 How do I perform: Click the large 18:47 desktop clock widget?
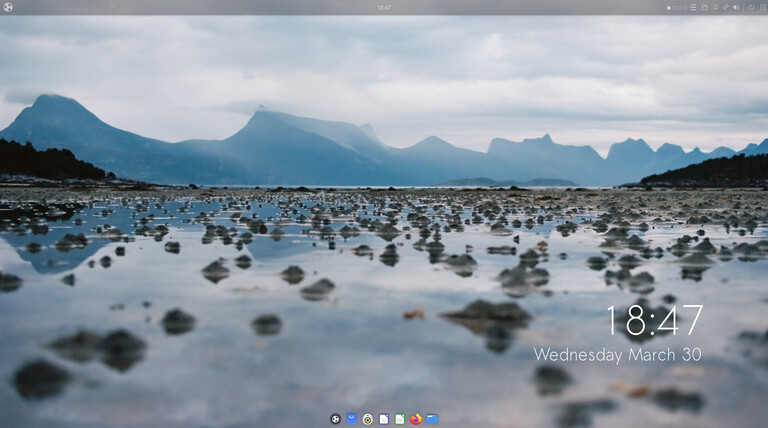click(x=655, y=320)
